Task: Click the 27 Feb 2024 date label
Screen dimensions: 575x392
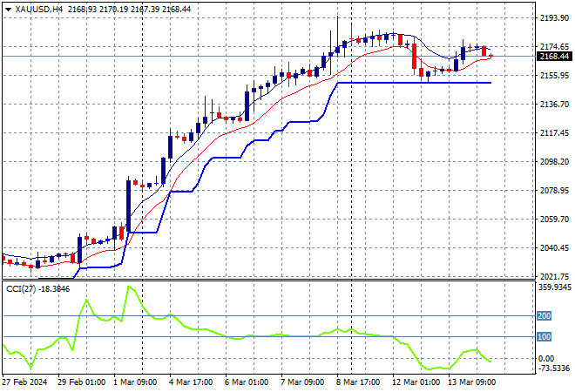Action: point(25,383)
